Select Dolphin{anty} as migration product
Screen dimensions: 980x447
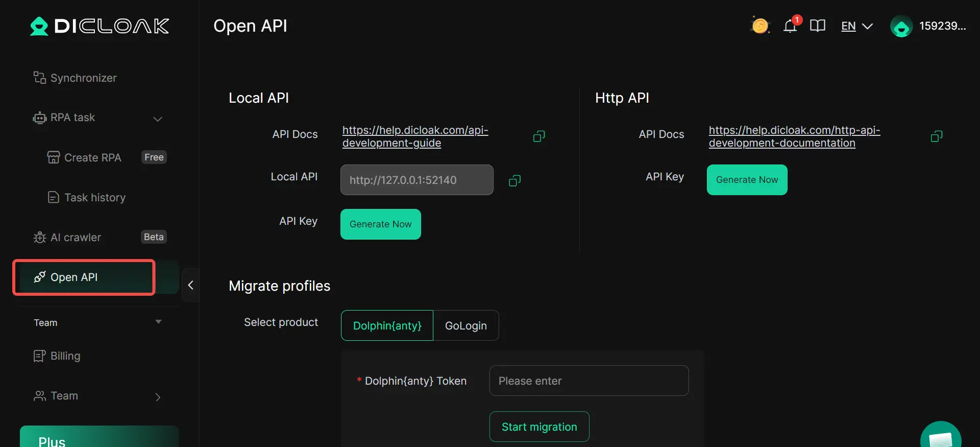[387, 325]
